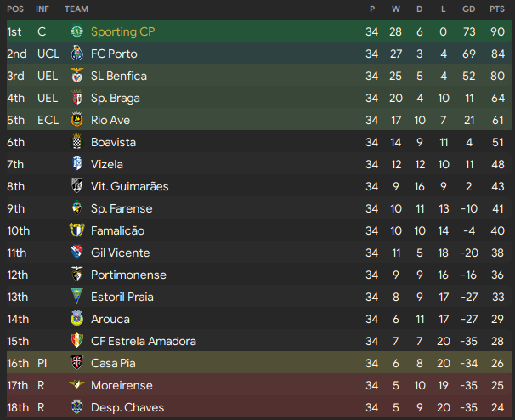
Task: Click the Sp. Braga crest icon
Action: [77, 98]
